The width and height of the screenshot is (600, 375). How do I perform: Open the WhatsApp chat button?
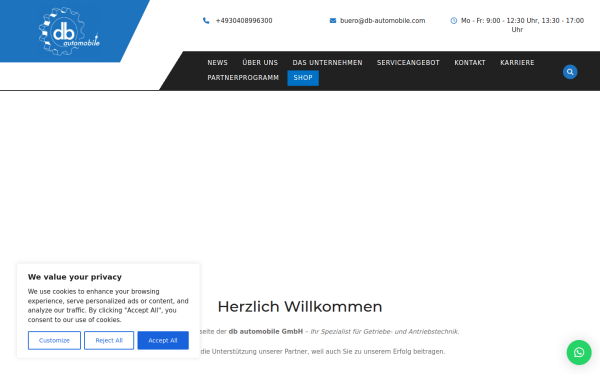579,352
